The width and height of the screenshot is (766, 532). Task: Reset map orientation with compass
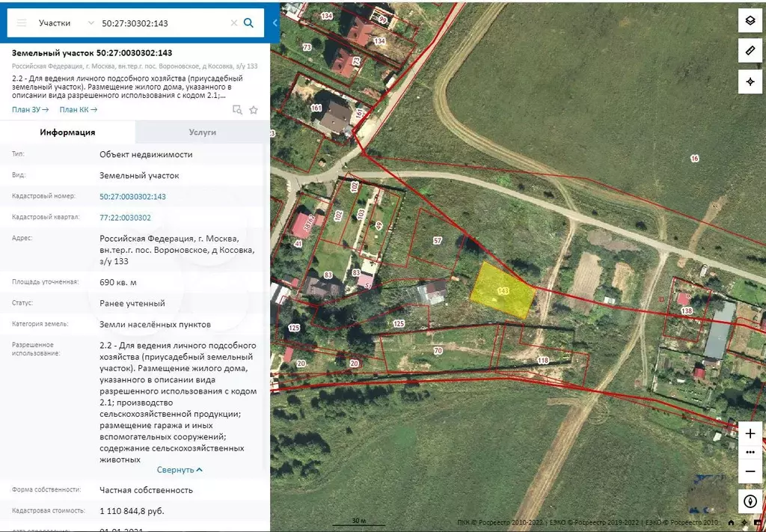pyautogui.click(x=750, y=501)
